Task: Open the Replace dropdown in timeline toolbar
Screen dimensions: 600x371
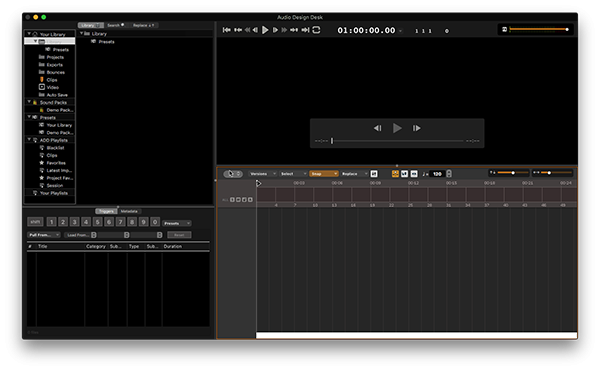Action: 354,174
